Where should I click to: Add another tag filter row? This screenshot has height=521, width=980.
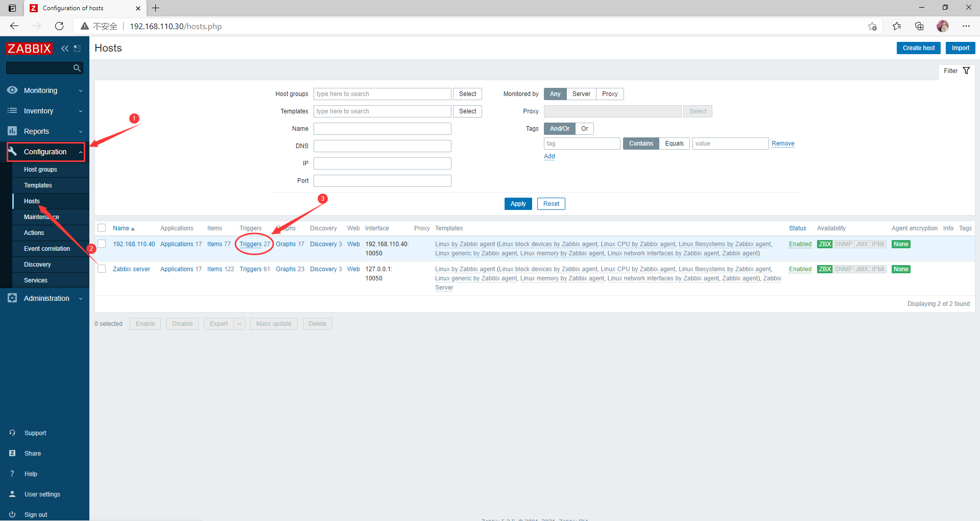pos(549,156)
